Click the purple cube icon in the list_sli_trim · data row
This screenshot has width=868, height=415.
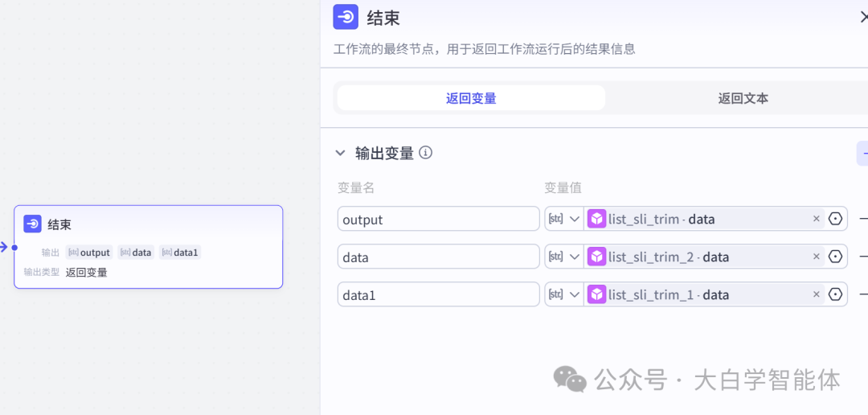coord(596,219)
